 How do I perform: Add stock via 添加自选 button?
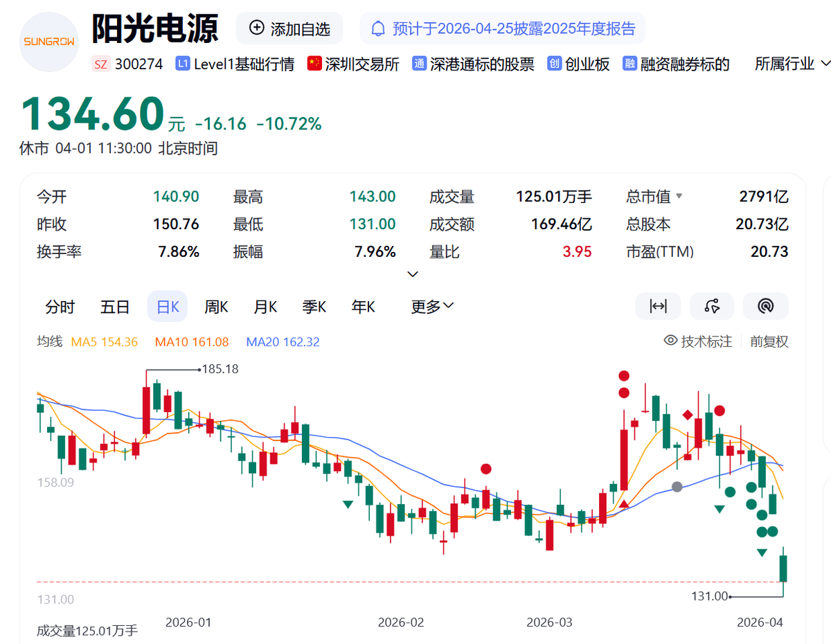(x=289, y=28)
